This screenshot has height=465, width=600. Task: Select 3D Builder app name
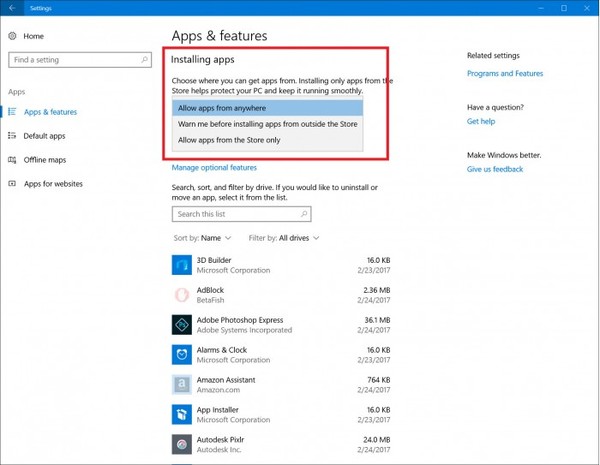point(214,260)
